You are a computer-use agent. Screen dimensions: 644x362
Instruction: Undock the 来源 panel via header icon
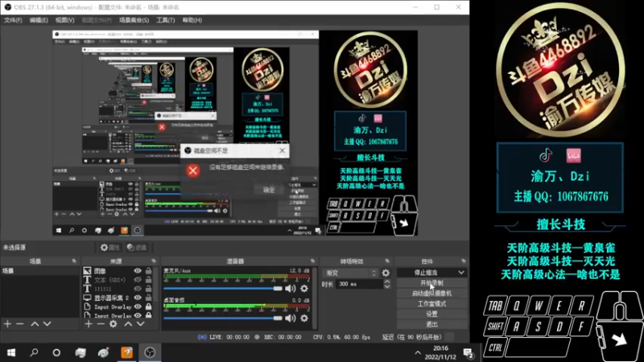coord(154,261)
